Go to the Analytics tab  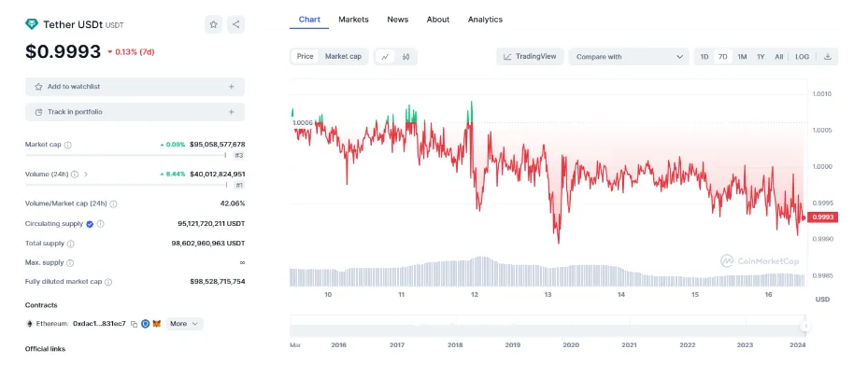click(485, 20)
